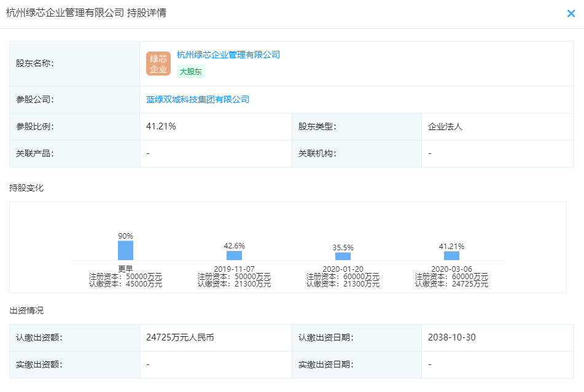Screen dimensions: 584x392
Task: Click the 2020-03-06 date label in chart
Action: (451, 269)
